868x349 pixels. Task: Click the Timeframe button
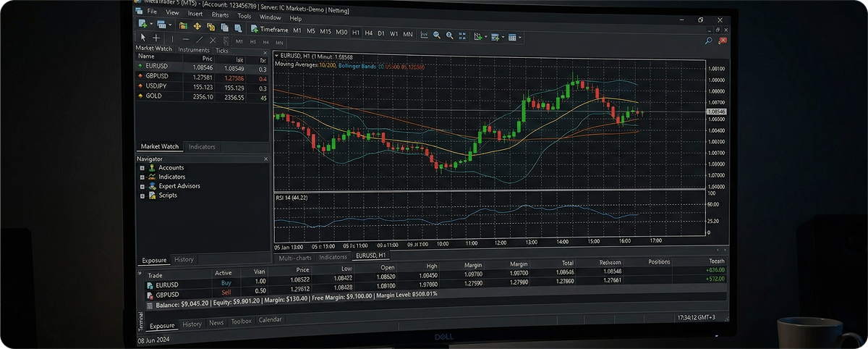(x=269, y=30)
